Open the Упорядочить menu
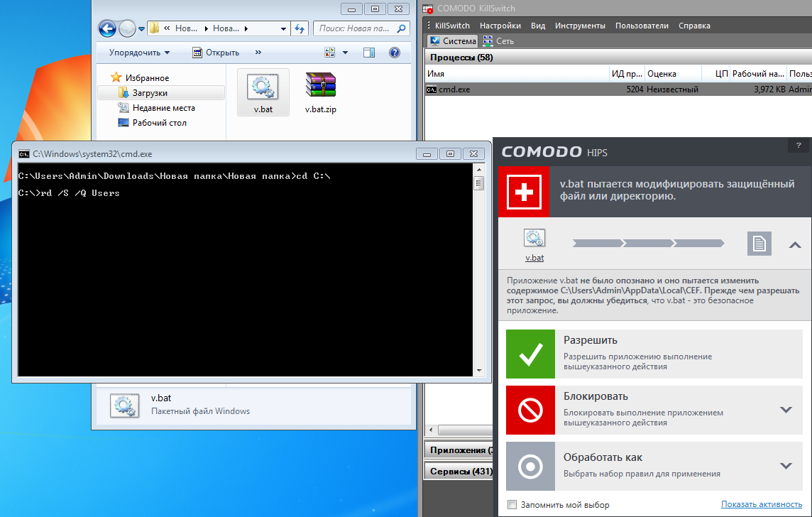Viewport: 812px width, 517px height. 139,53
